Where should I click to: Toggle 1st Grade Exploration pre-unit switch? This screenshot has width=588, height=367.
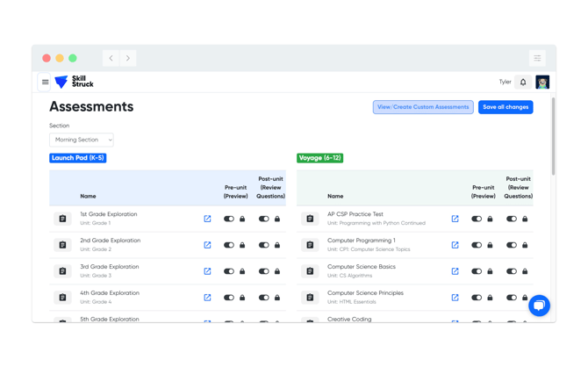tap(229, 219)
